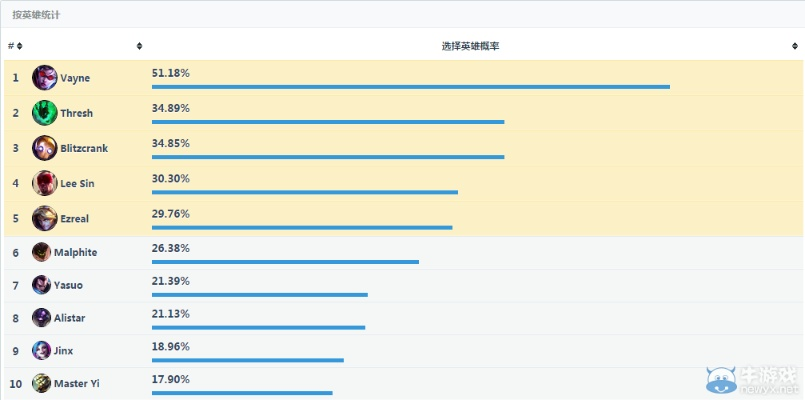The width and height of the screenshot is (805, 400).
Task: Click the Master Yi name text
Action: (77, 383)
